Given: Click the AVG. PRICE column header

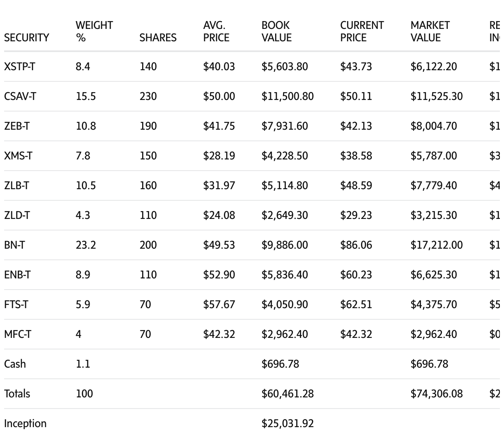Looking at the screenshot, I should [216, 31].
